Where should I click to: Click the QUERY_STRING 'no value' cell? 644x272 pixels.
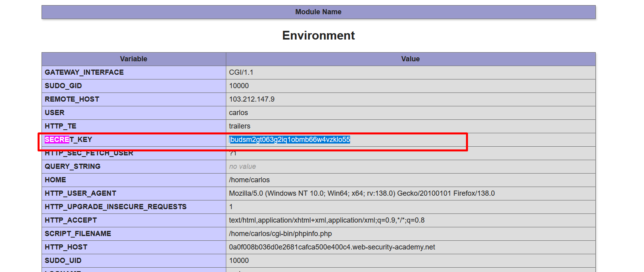click(242, 166)
